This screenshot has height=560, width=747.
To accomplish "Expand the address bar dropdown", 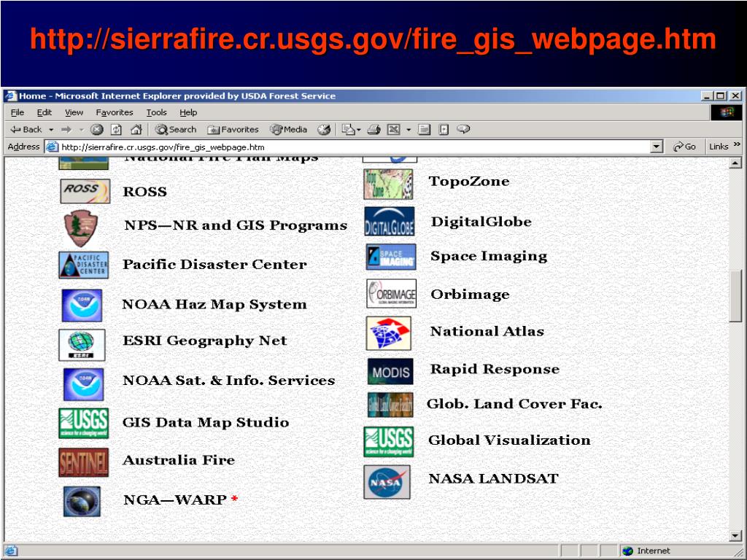I will click(x=657, y=147).
